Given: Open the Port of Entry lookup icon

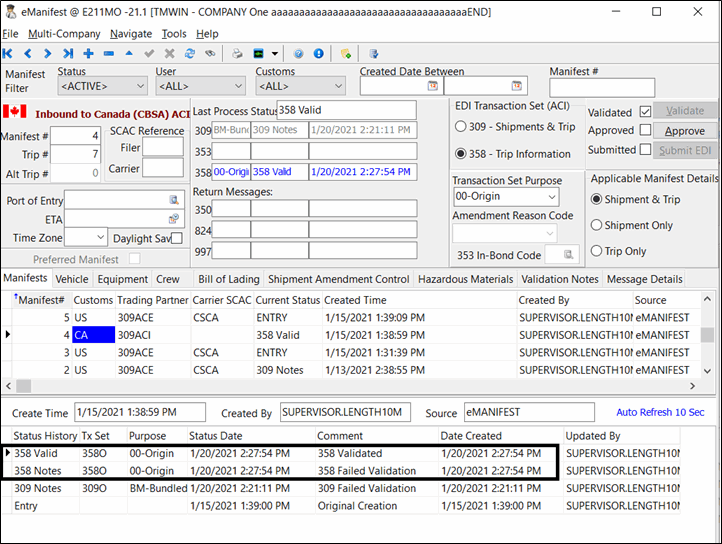Looking at the screenshot, I should click(173, 200).
